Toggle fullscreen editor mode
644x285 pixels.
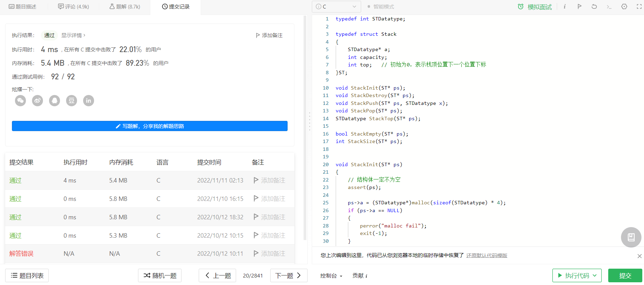[x=639, y=6]
